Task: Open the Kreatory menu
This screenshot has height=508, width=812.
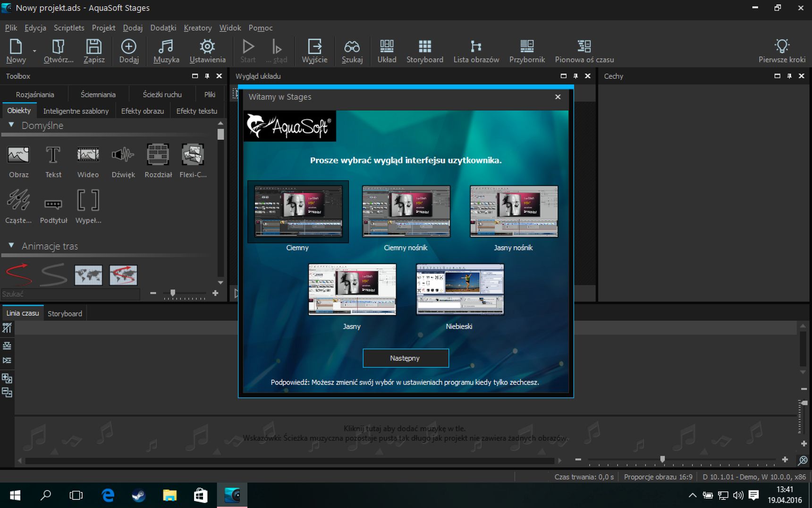Action: pyautogui.click(x=198, y=28)
